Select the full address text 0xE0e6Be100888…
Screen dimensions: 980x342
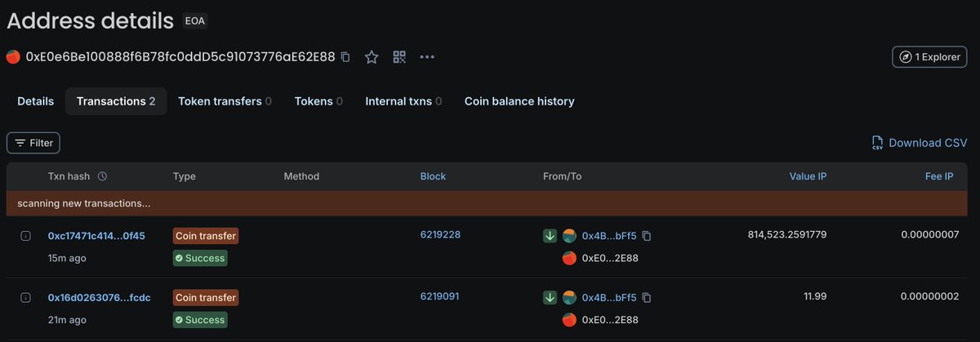(x=180, y=57)
